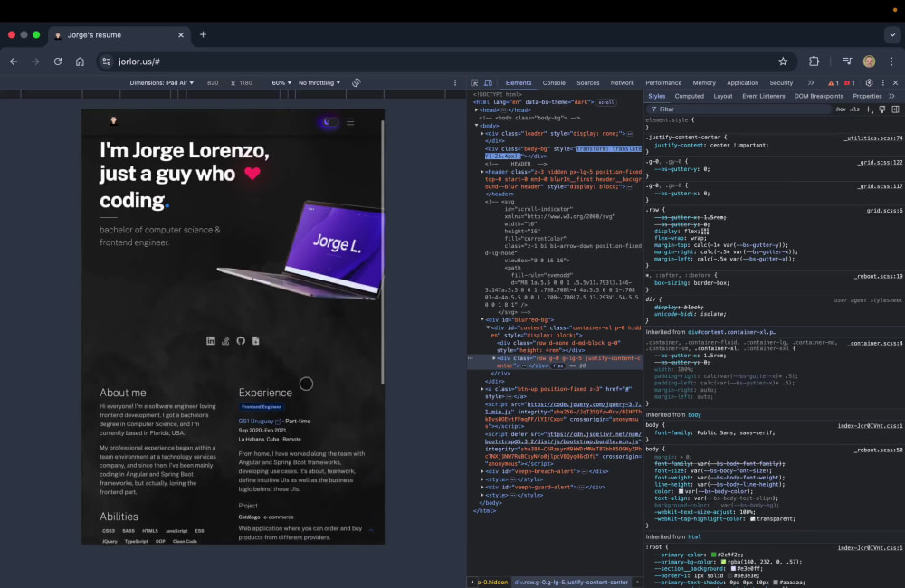Click the transparent tap-highlight color swatch
This screenshot has width=905, height=588.
753,519
